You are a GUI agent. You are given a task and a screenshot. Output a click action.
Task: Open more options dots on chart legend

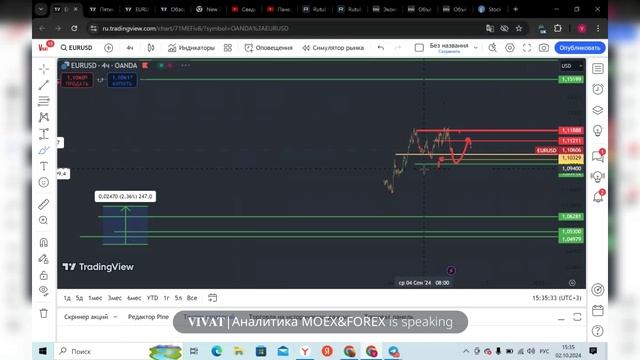pos(185,65)
